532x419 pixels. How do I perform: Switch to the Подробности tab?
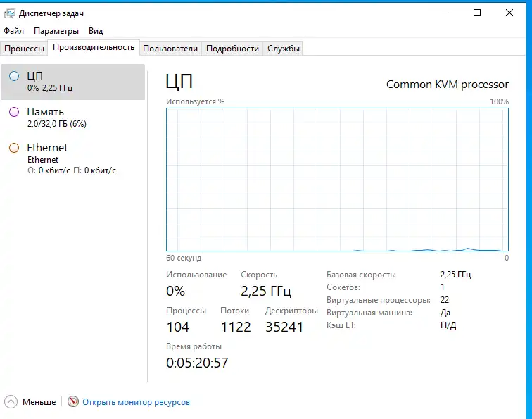click(233, 49)
